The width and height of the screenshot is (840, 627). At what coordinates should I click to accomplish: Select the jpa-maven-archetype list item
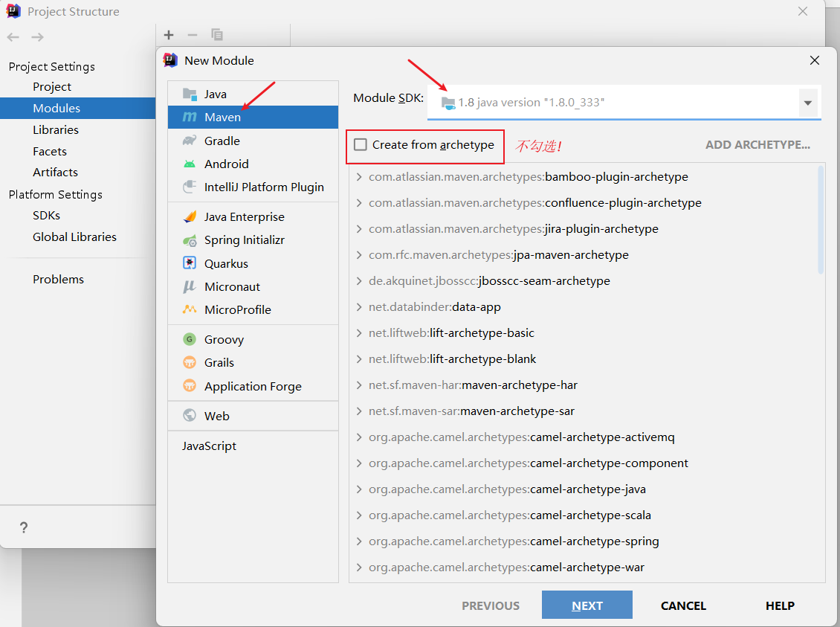pos(570,255)
